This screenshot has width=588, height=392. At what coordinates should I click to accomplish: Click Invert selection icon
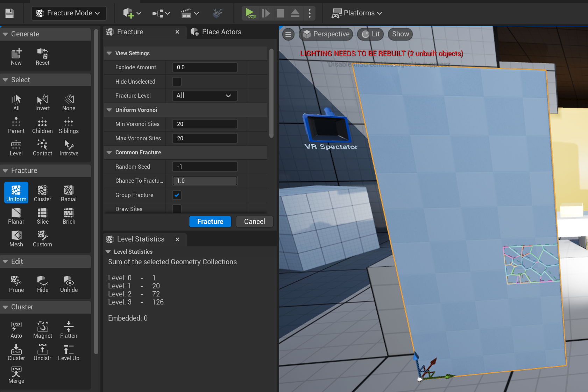(x=42, y=103)
